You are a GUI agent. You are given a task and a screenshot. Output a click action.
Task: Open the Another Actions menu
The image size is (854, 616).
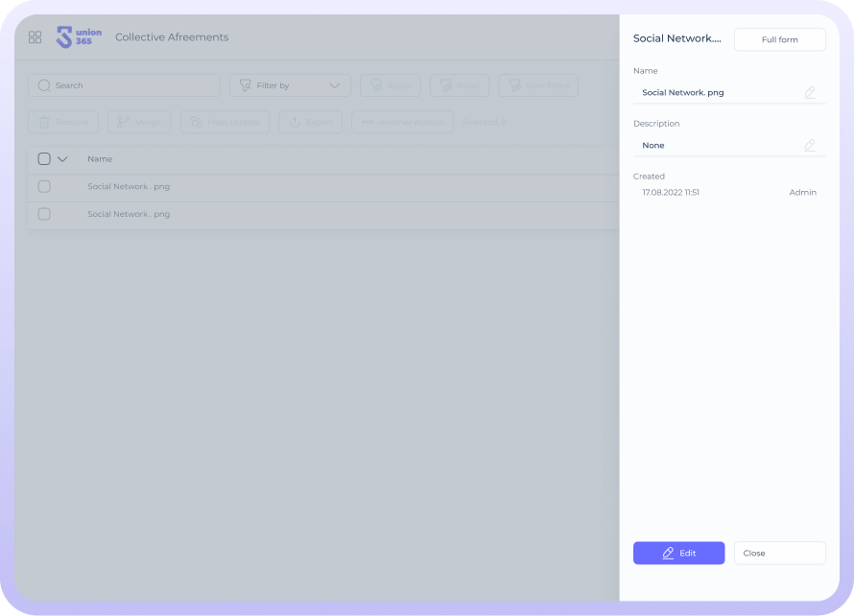[x=402, y=123]
